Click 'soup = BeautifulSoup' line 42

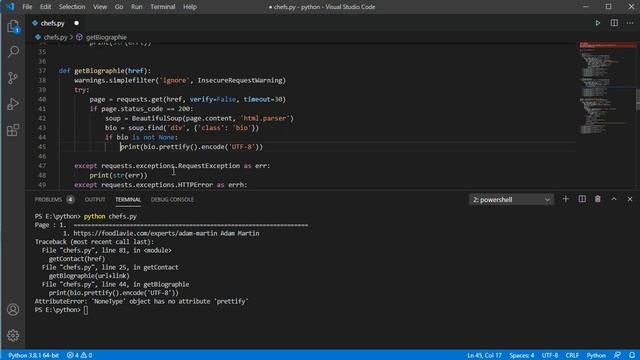199,118
